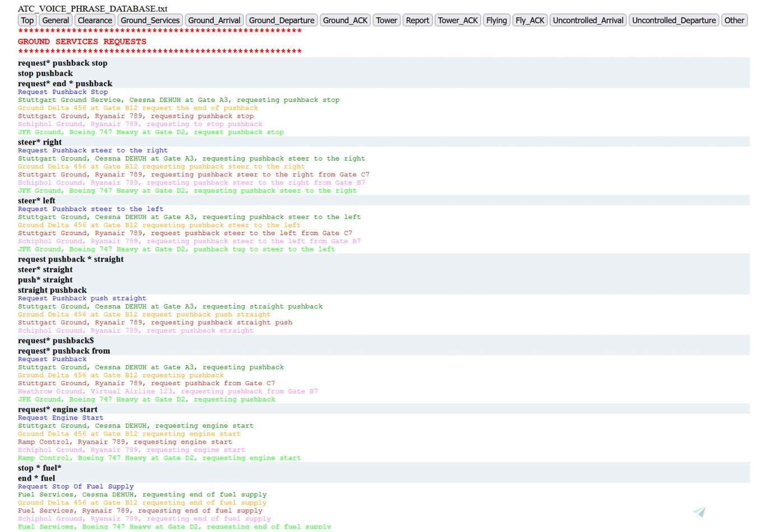
Task: Go to the Clearance section
Action: pos(95,21)
